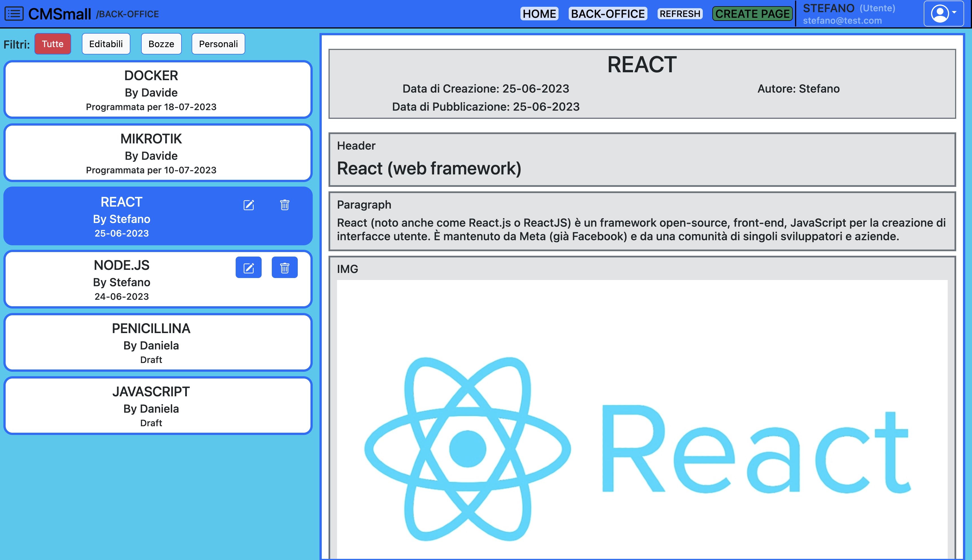
Task: Click the CMSmall brand title
Action: 60,14
